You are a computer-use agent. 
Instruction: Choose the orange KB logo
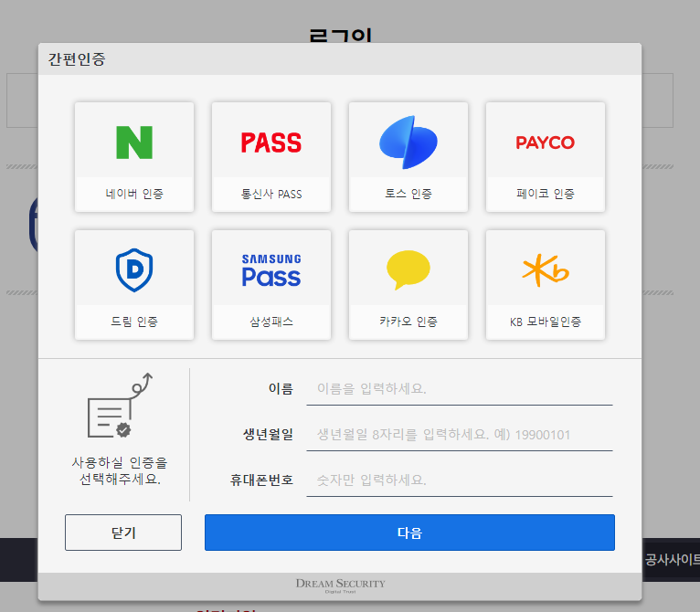(x=545, y=270)
